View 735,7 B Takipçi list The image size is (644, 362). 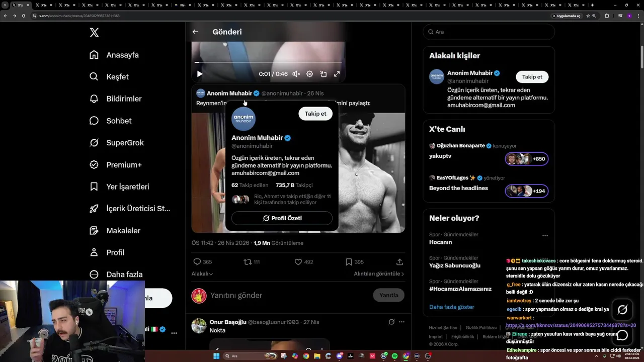coord(294,185)
